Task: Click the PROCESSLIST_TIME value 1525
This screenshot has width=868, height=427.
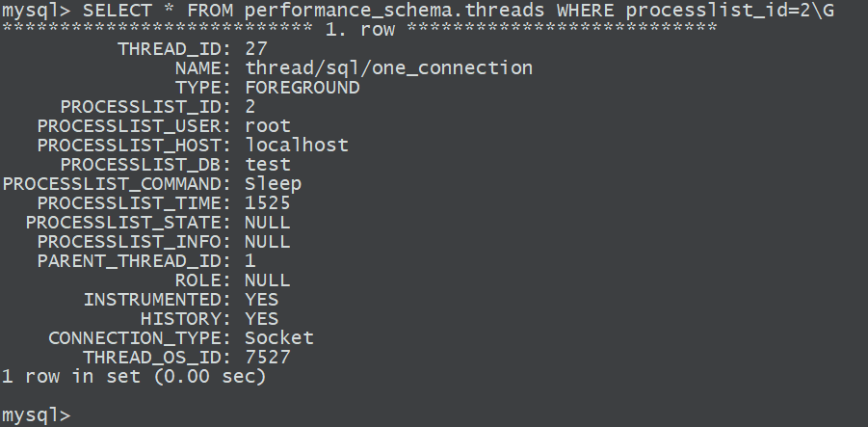Action: (x=268, y=202)
